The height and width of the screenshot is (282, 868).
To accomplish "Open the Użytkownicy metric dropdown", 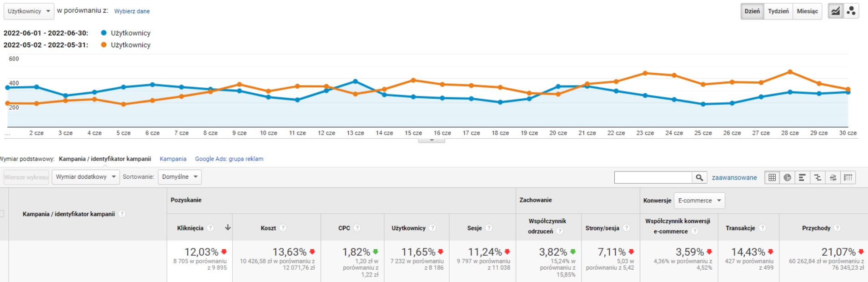I will click(x=29, y=11).
